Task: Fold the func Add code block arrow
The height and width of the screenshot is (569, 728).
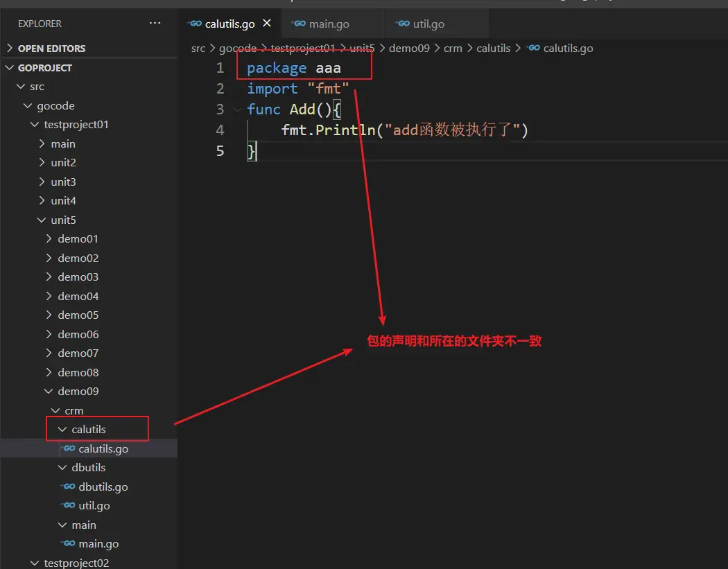Action: (x=238, y=110)
